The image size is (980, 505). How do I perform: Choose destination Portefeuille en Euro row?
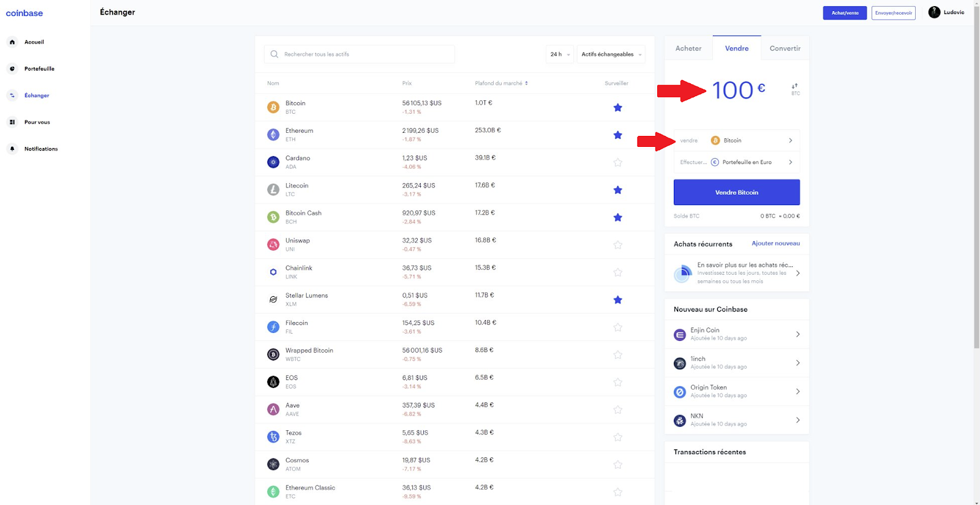(x=737, y=162)
